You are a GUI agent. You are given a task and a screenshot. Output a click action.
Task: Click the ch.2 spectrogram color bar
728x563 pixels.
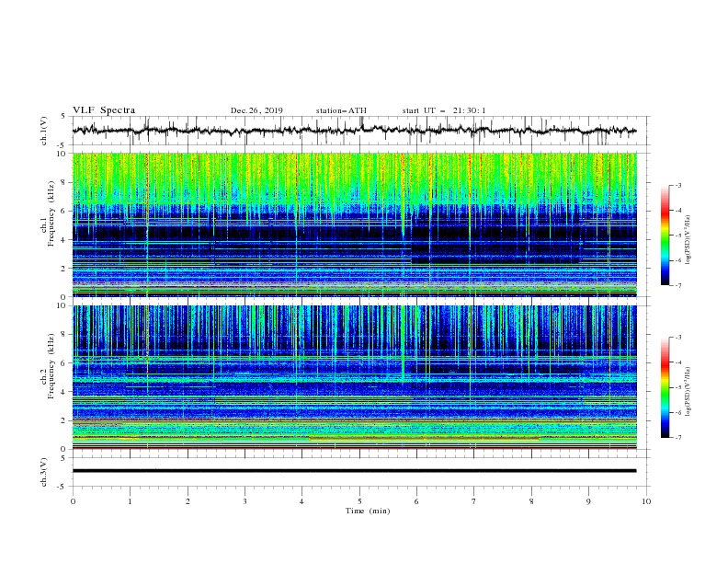(x=665, y=387)
